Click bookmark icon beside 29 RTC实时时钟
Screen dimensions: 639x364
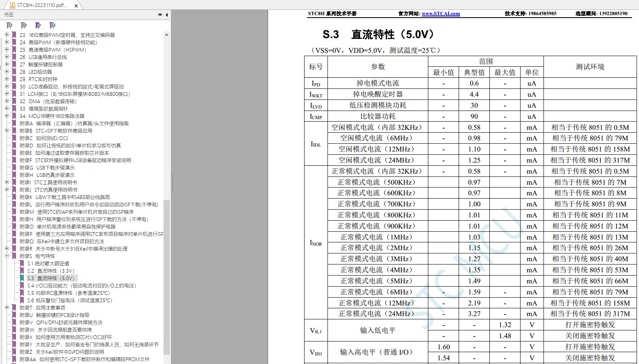coord(14,79)
